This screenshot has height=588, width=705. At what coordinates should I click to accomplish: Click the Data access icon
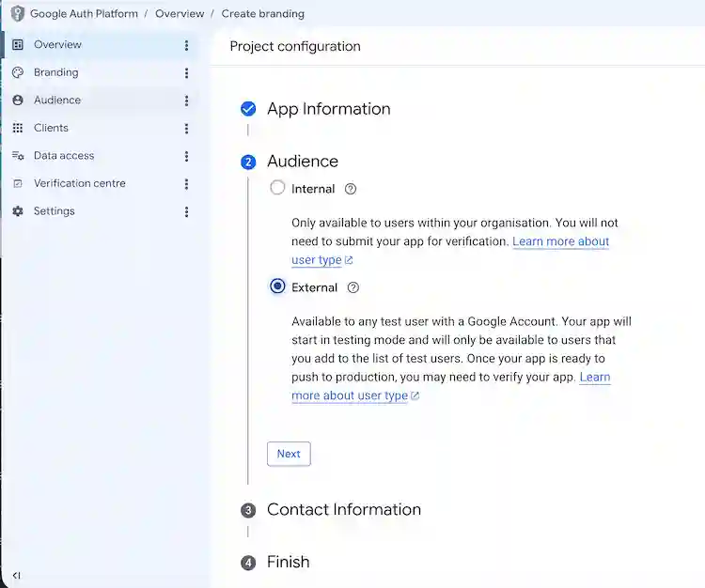(18, 156)
